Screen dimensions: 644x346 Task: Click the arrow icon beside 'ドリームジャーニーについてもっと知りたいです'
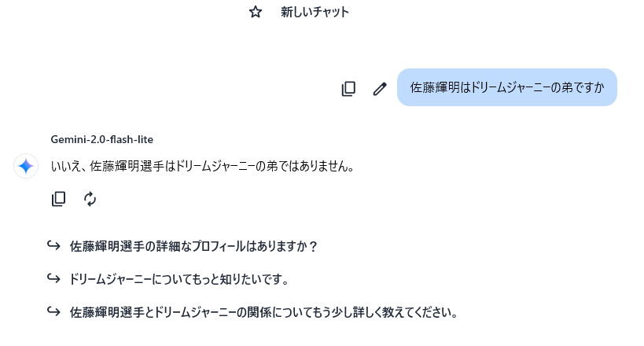coord(54,278)
